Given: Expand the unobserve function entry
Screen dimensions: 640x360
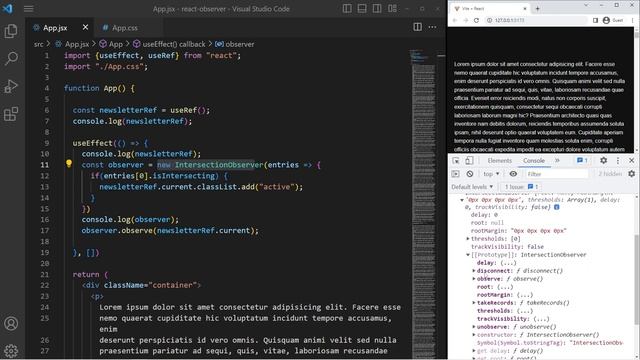Looking at the screenshot, I should (x=473, y=327).
